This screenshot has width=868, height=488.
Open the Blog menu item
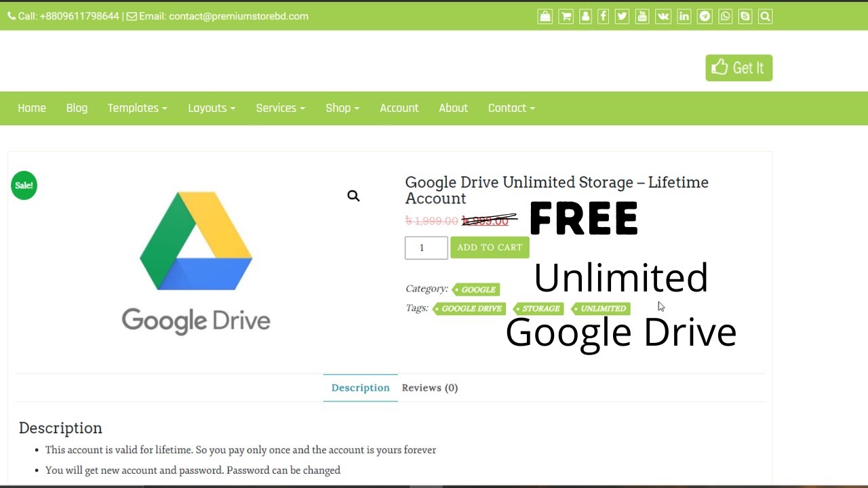[x=77, y=108]
